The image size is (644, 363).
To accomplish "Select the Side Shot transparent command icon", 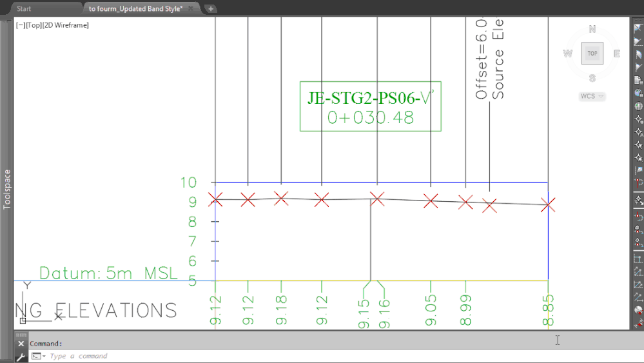I will click(x=638, y=170).
